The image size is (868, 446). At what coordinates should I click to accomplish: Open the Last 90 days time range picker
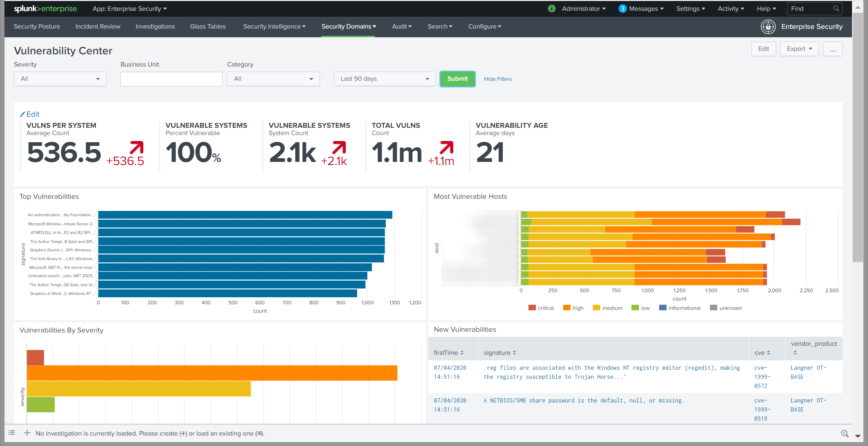click(385, 79)
